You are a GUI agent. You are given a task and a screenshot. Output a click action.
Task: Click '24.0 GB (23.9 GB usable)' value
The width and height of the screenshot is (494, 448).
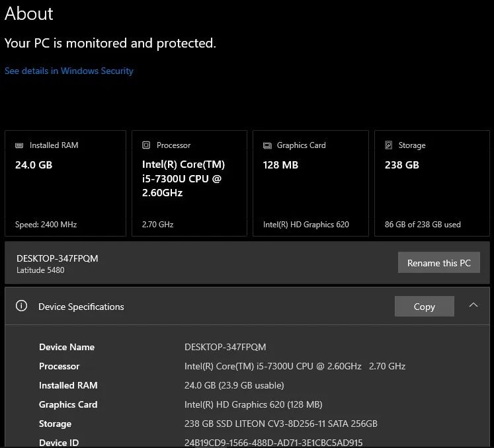pos(234,385)
